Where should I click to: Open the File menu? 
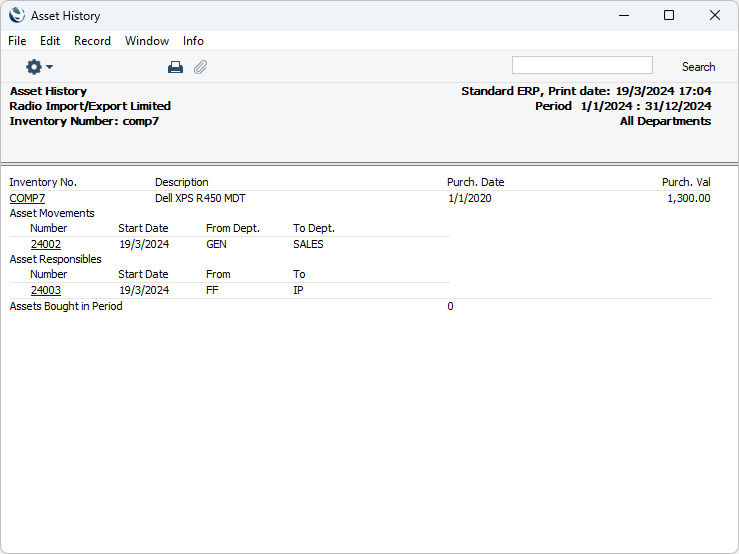point(17,41)
